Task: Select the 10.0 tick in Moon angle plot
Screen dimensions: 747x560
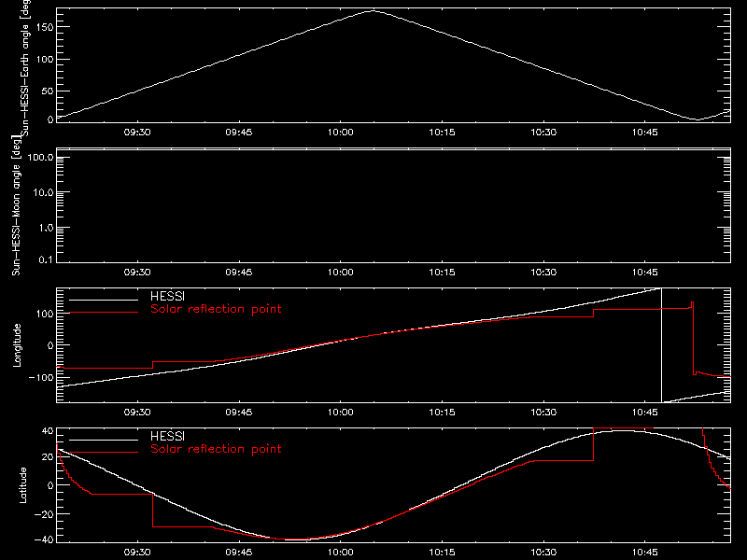Action: click(43, 192)
